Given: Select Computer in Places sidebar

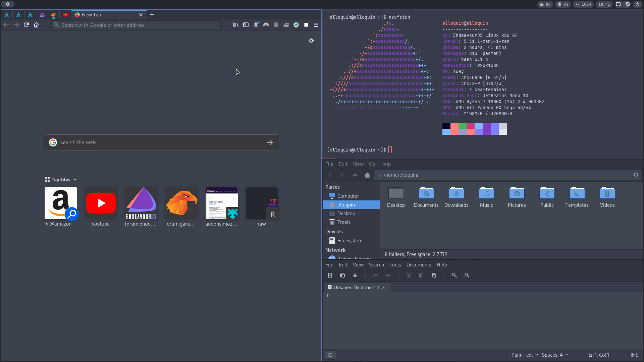Looking at the screenshot, I should pos(351,196).
